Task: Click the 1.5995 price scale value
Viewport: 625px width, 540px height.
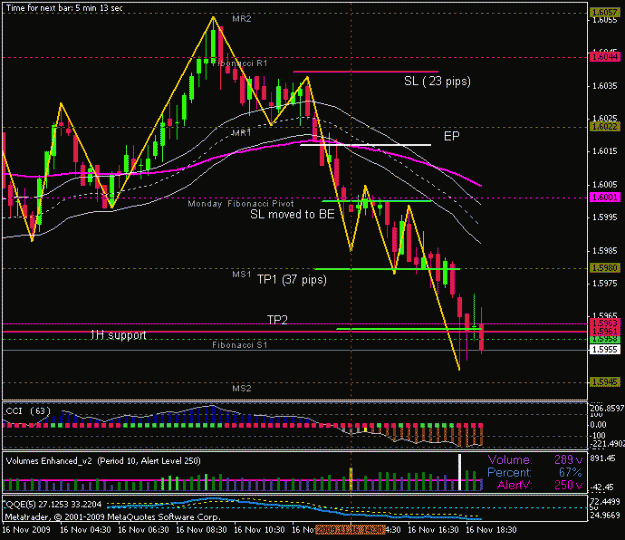Action: [x=605, y=217]
